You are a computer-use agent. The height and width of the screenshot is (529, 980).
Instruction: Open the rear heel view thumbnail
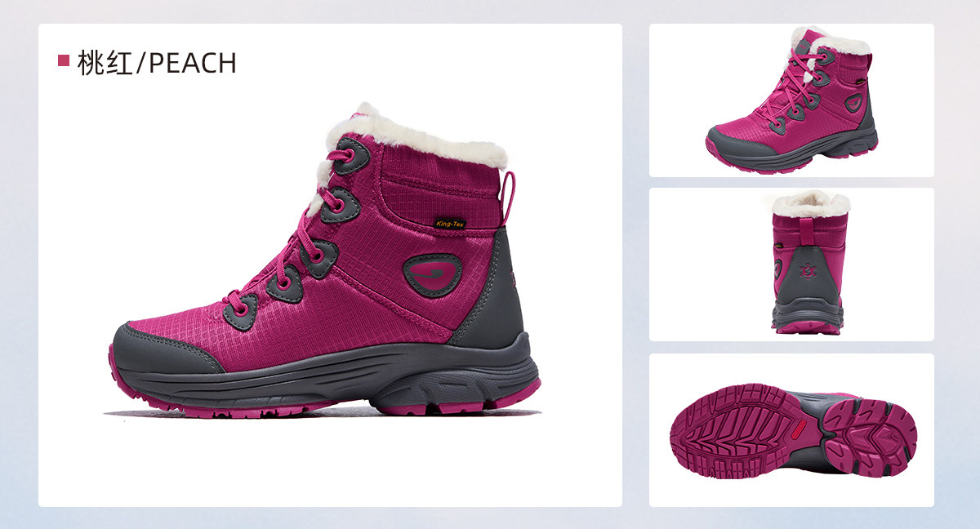coord(791,264)
